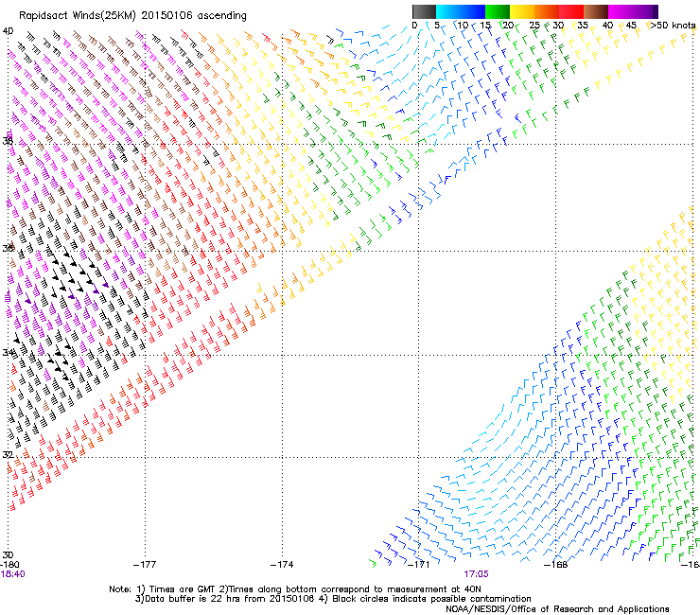Screen dimensions: 700x615
Task: Click the "5" knots legend label
Action: (437, 26)
